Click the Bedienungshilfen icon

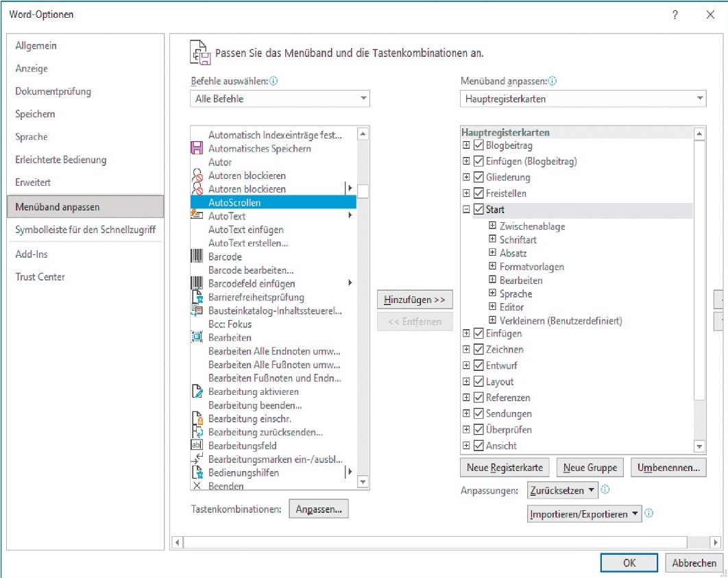(x=197, y=472)
